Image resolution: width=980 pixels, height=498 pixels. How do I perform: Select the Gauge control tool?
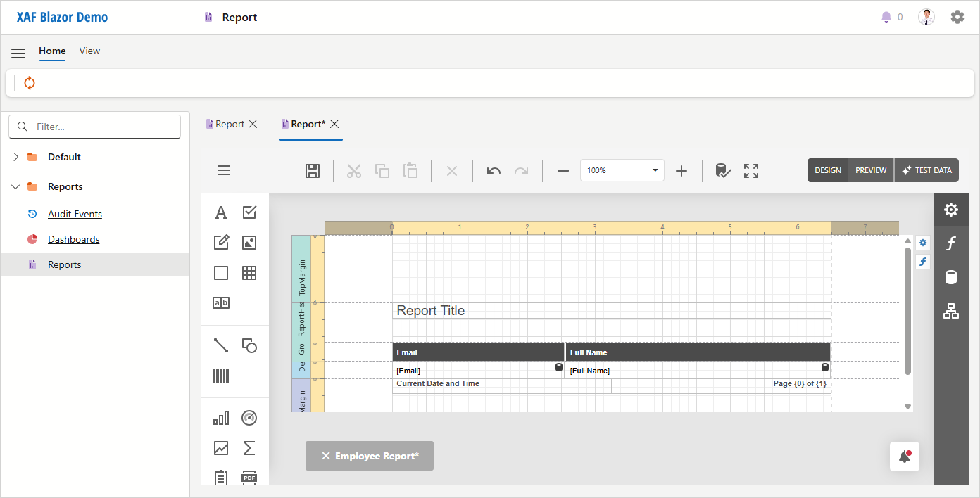click(249, 418)
